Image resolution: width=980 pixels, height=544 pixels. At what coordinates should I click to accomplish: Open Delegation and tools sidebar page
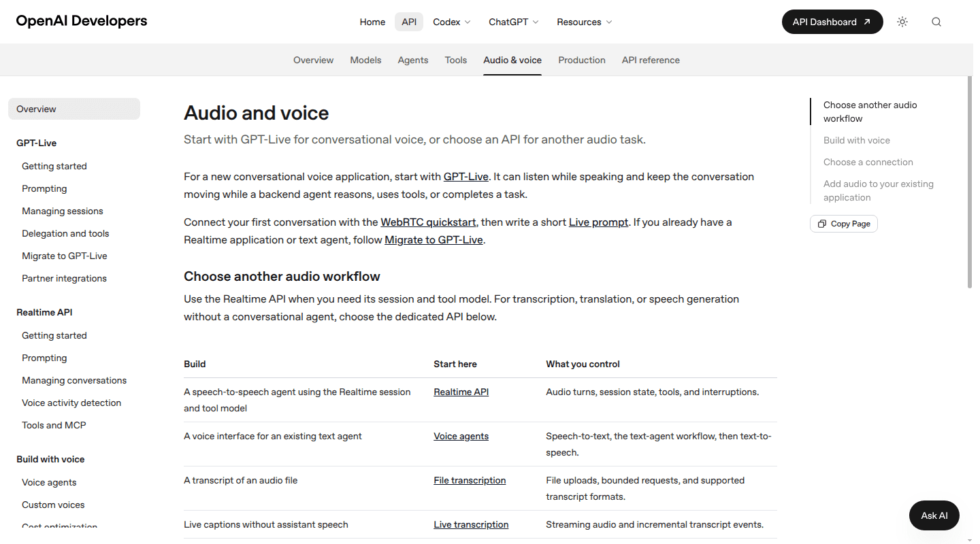click(65, 233)
